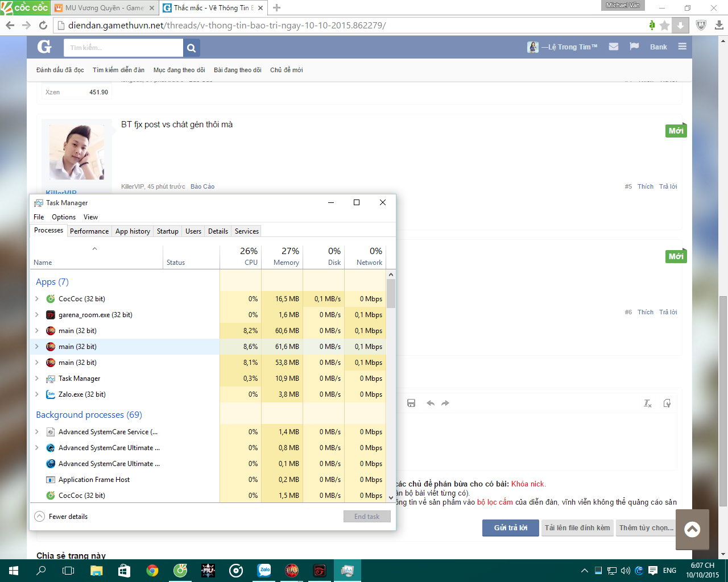
Task: Switch to the Performance tab
Action: coord(89,231)
